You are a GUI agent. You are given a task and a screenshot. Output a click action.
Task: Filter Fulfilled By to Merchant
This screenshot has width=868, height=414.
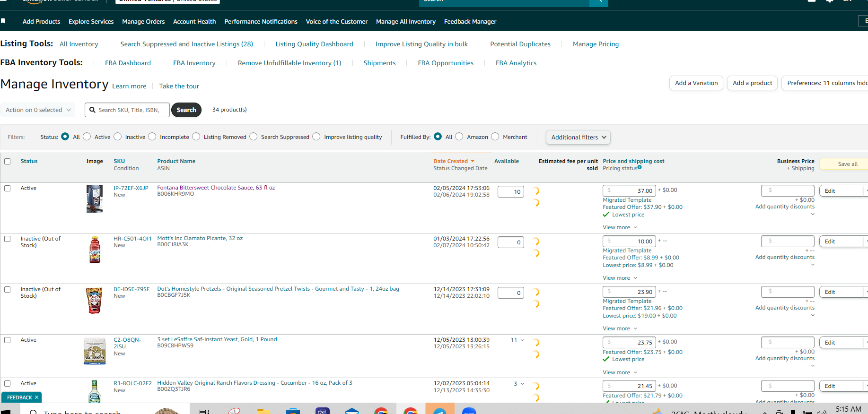tap(495, 137)
